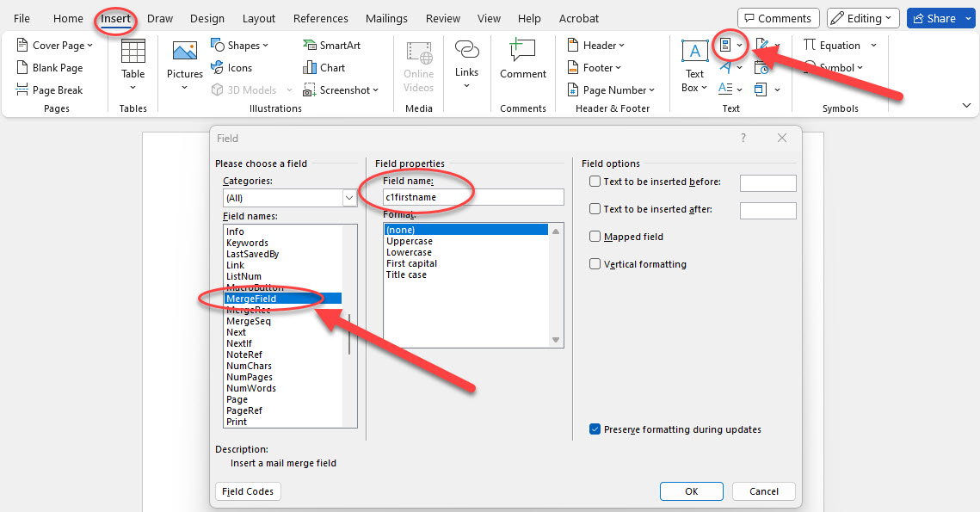Choose Title case in the Format list
Screen dimensions: 980x512
[x=406, y=275]
